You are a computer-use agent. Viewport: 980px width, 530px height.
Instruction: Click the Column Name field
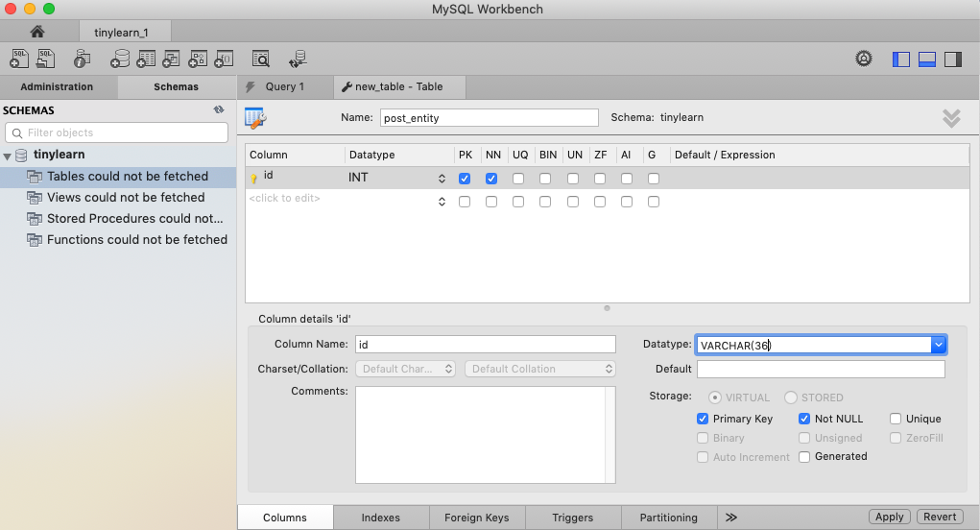(x=486, y=345)
